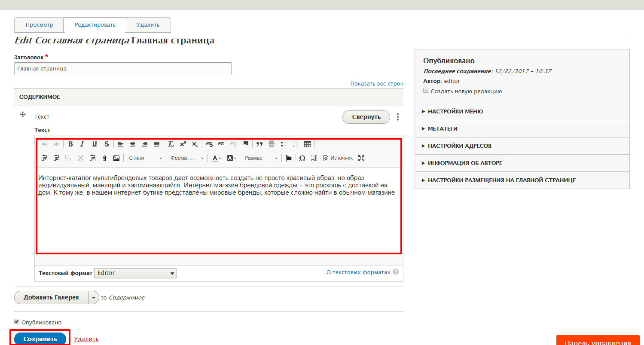Insert a table
This screenshot has height=345, width=644.
point(308,144)
